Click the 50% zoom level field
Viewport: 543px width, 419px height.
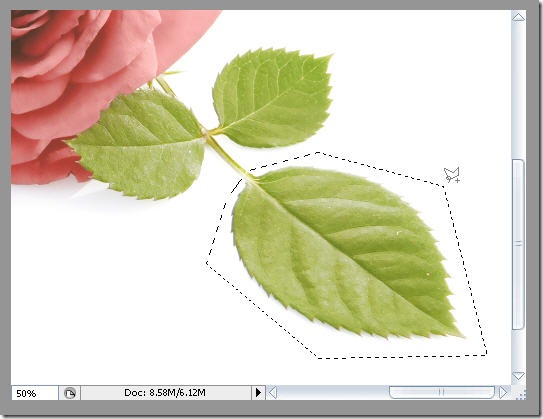click(34, 393)
